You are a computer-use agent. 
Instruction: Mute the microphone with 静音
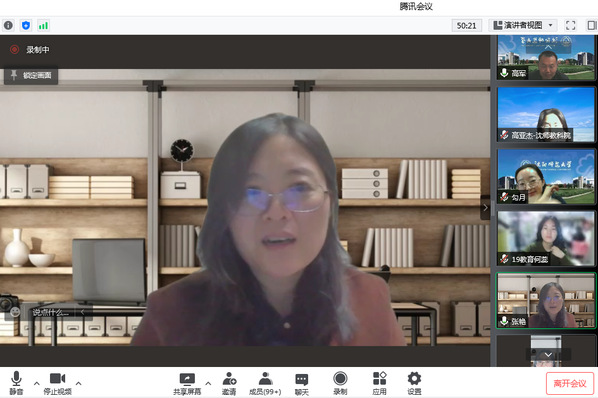(16, 384)
